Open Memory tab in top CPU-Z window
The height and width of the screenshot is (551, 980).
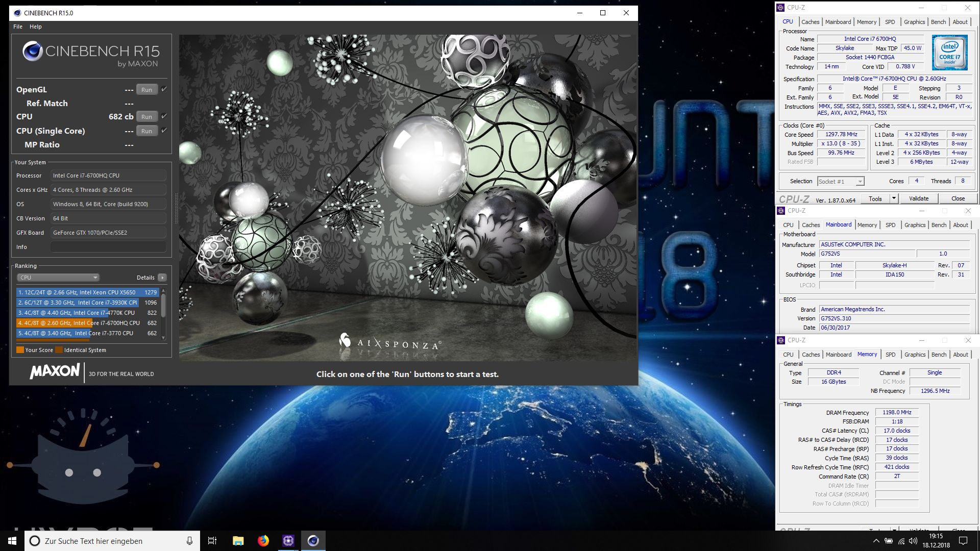coord(867,22)
